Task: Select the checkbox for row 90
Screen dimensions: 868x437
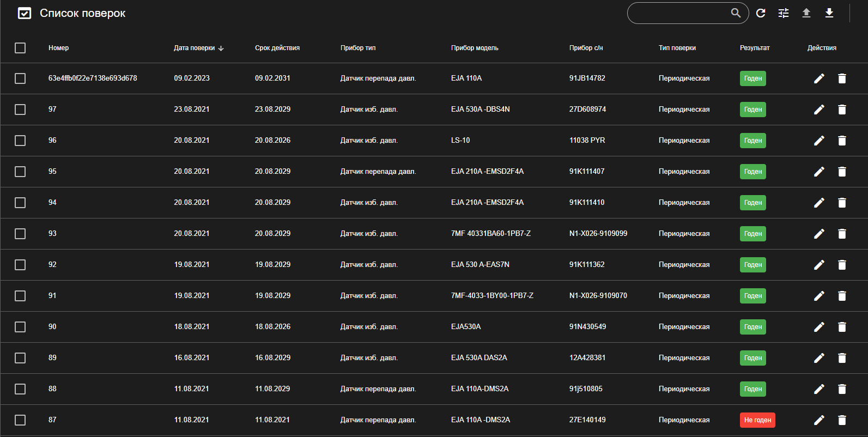Action: [x=20, y=327]
